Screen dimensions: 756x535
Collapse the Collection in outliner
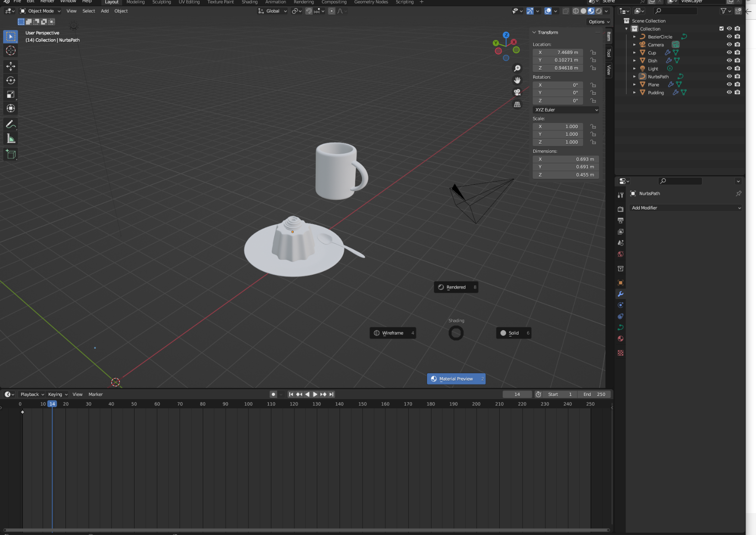tap(626, 29)
